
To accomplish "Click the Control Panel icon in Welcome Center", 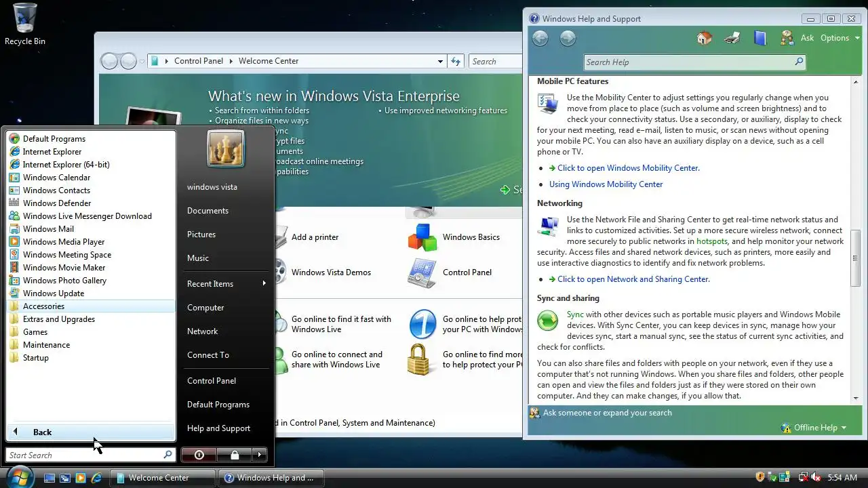I will [422, 272].
